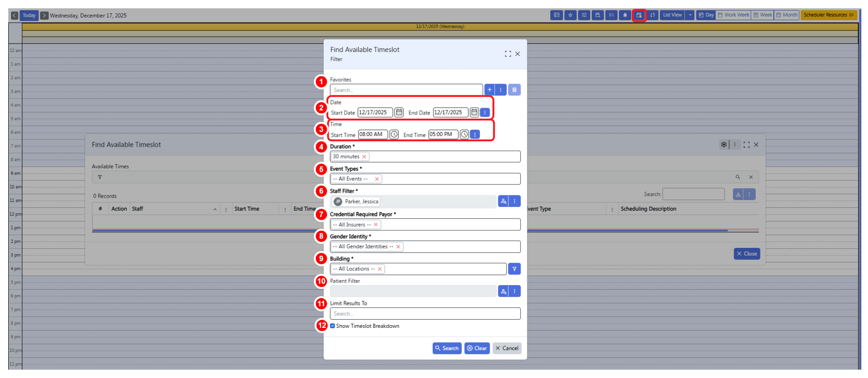Click Search field in Available Times window
Screen dimensions: 868x378
(x=693, y=194)
